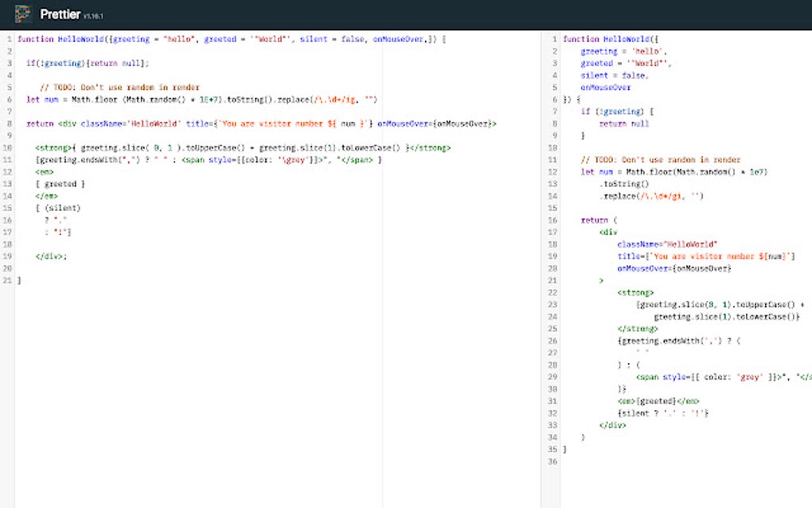The height and width of the screenshot is (508, 812).
Task: Select line number 8 in the input gutter
Action: [x=8, y=123]
